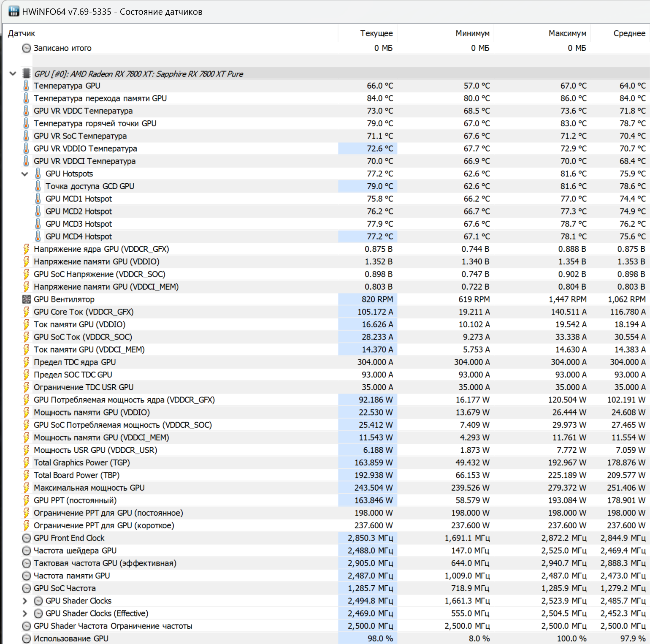Click lightning icon for Напряжение ядра GPU (VDDCR_GFX)
This screenshot has height=644, width=650.
pos(26,249)
